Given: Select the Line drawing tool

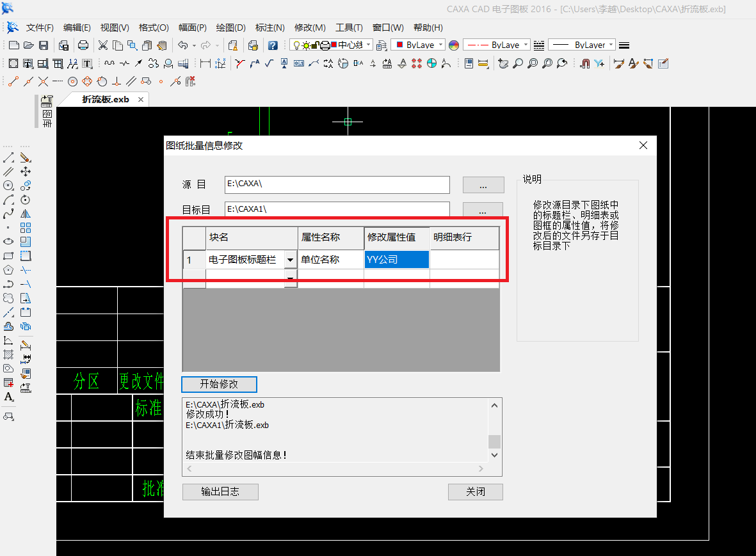Looking at the screenshot, I should pos(8,158).
